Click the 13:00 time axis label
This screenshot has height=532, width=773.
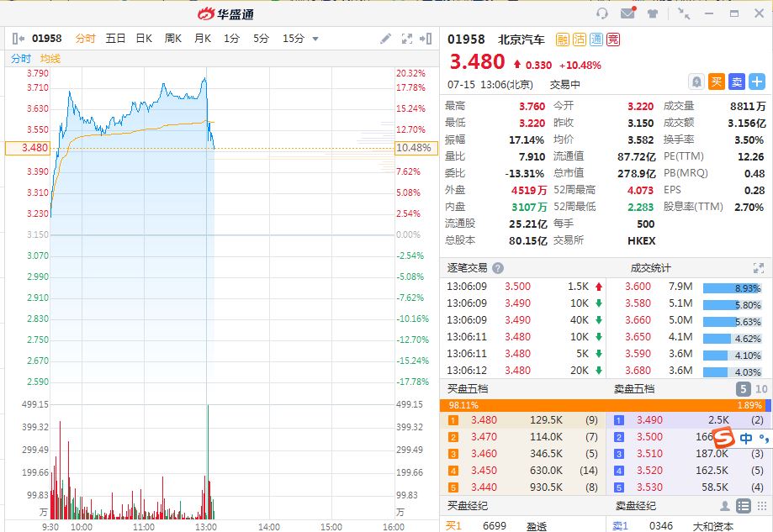click(206, 527)
